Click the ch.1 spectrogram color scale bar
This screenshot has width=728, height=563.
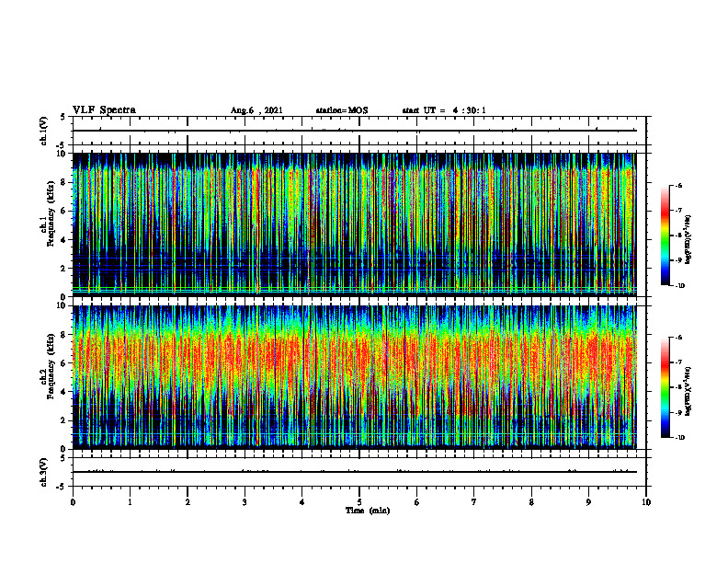coord(665,236)
